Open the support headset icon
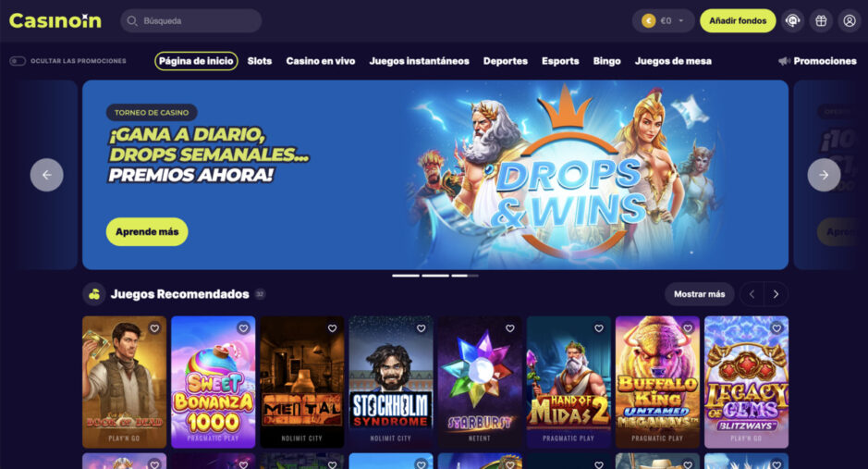The height and width of the screenshot is (469, 868). [x=793, y=21]
